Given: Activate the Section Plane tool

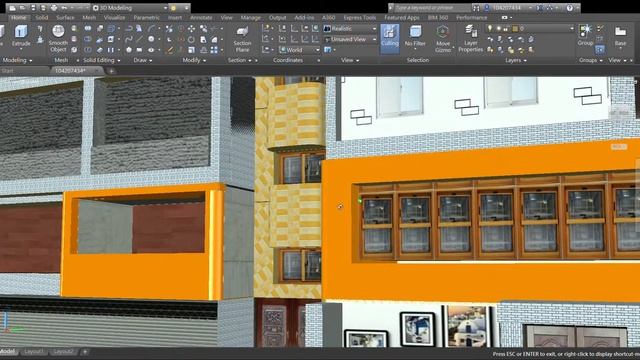Looking at the screenshot, I should 242,39.
